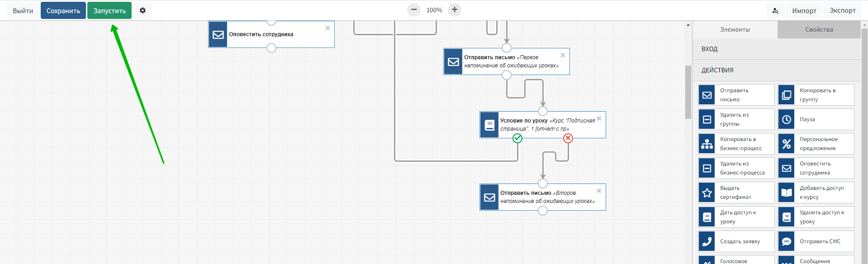Image resolution: width=868 pixels, height=264 pixels.
Task: Click the red cross output of condition block
Action: [568, 138]
